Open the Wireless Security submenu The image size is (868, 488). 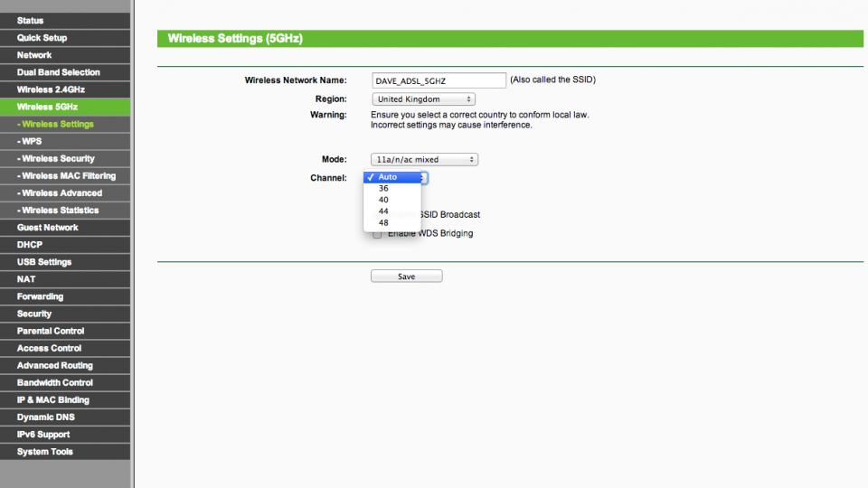(x=65, y=158)
